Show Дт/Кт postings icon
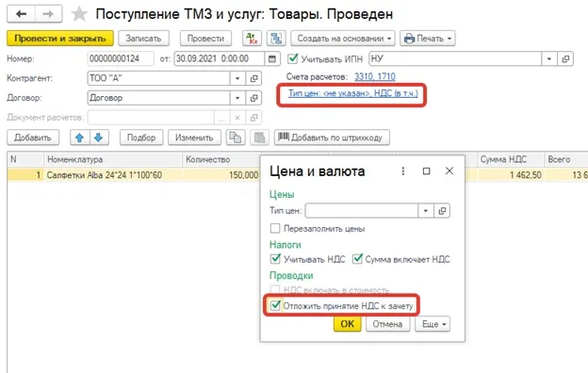588x373 pixels. click(x=252, y=39)
